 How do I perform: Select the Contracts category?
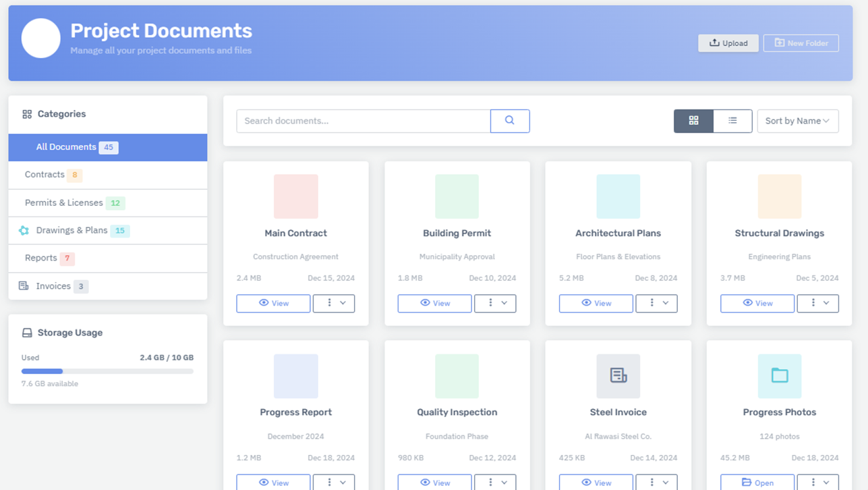[45, 175]
